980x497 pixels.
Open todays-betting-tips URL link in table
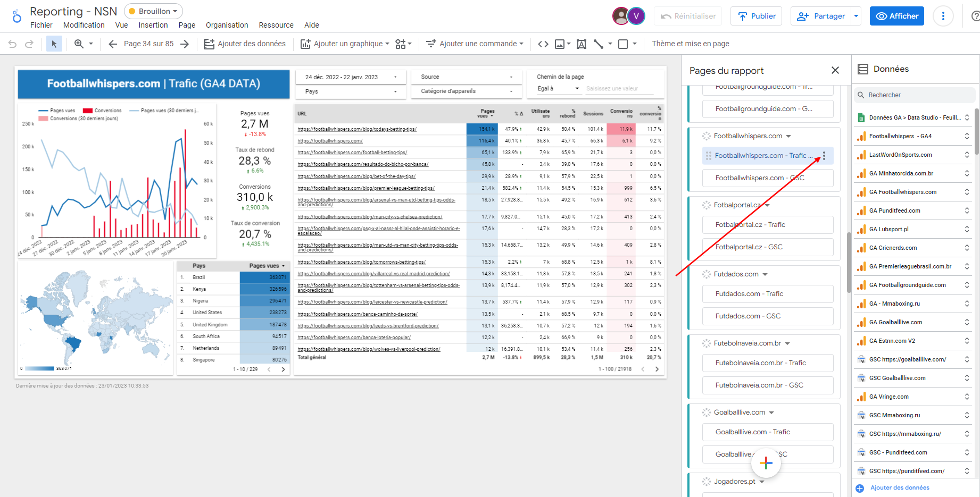357,129
